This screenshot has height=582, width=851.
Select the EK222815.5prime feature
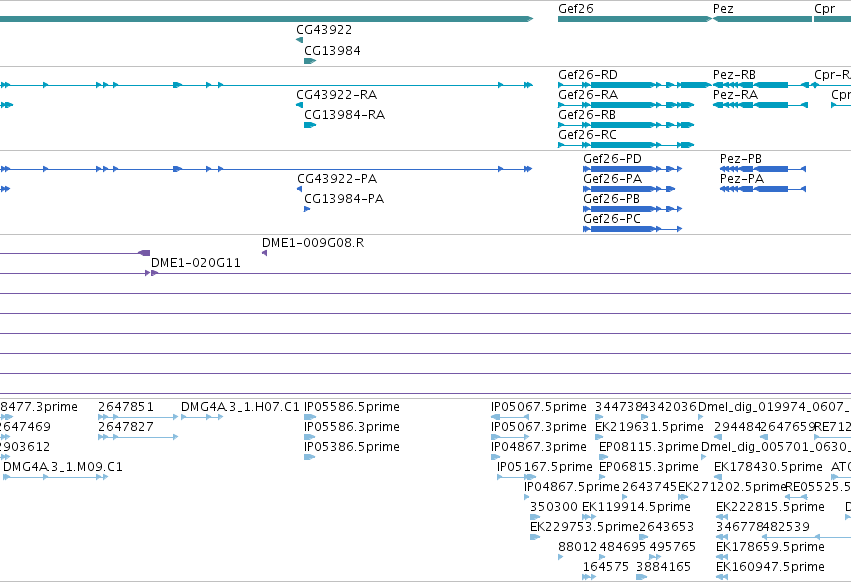pyautogui.click(x=722, y=517)
